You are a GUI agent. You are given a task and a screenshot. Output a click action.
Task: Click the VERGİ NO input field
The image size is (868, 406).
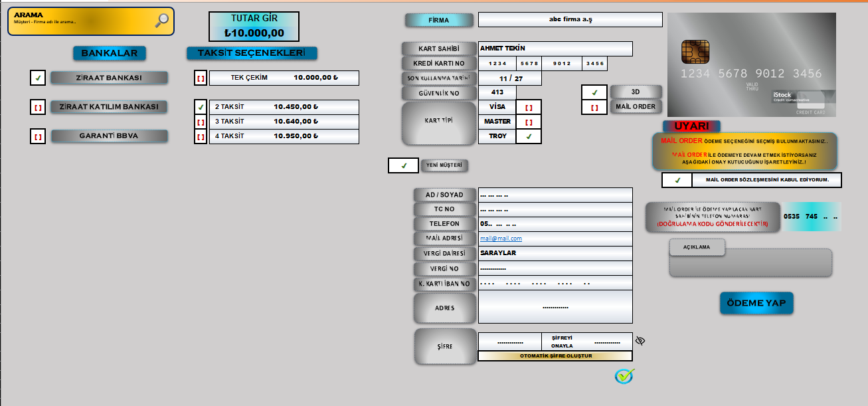click(x=555, y=268)
